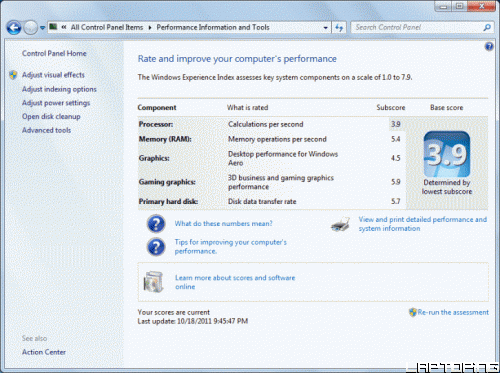Click the search magnifier icon
Screen dimensions: 500x373
(x=487, y=28)
